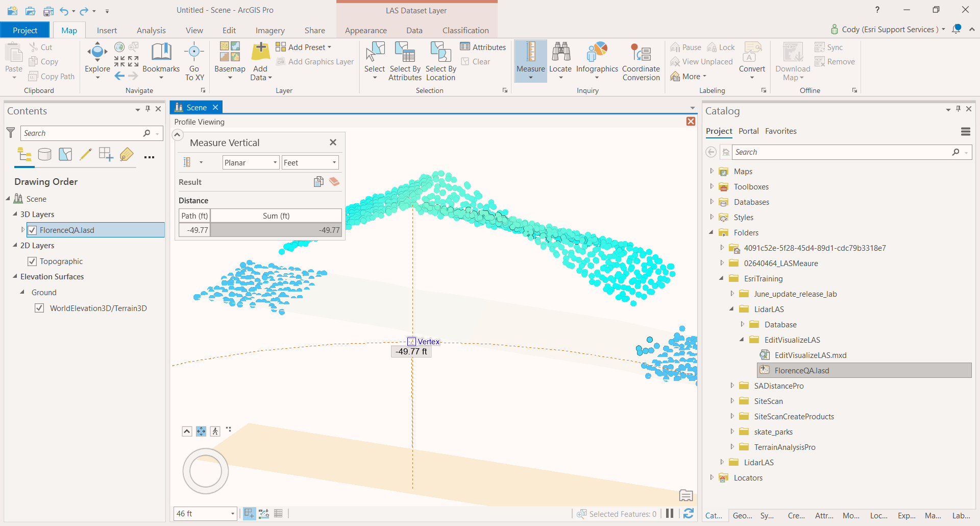Clear measurement results with eraser icon
Viewport: 980px width, 526px height.
pos(334,182)
